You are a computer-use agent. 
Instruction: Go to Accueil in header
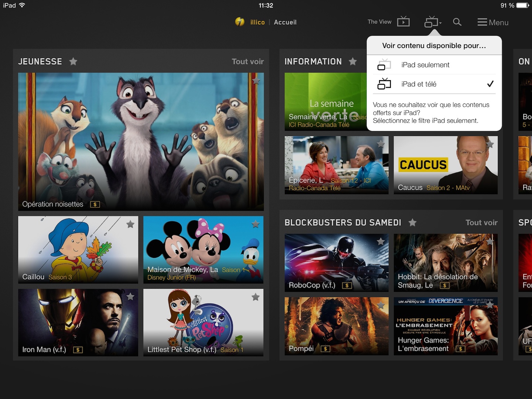click(285, 22)
